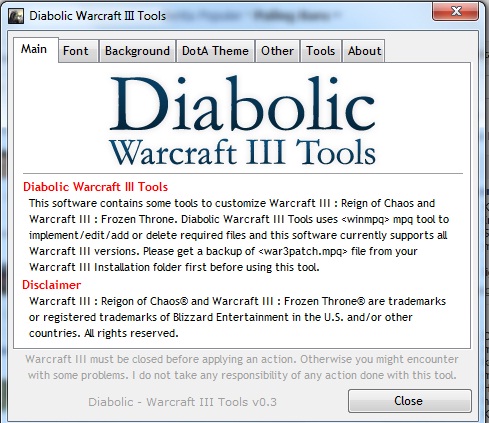Click the Close button
The width and height of the screenshot is (489, 423).
pyautogui.click(x=410, y=401)
